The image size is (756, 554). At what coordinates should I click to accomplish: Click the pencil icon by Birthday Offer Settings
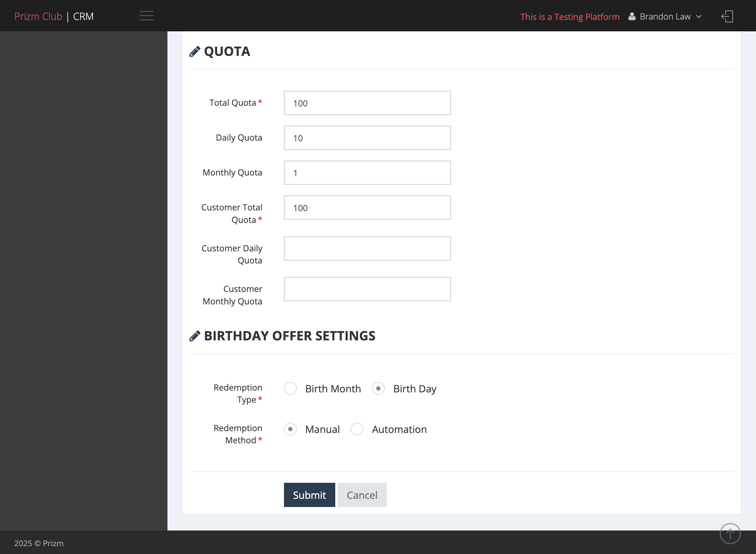click(x=195, y=336)
